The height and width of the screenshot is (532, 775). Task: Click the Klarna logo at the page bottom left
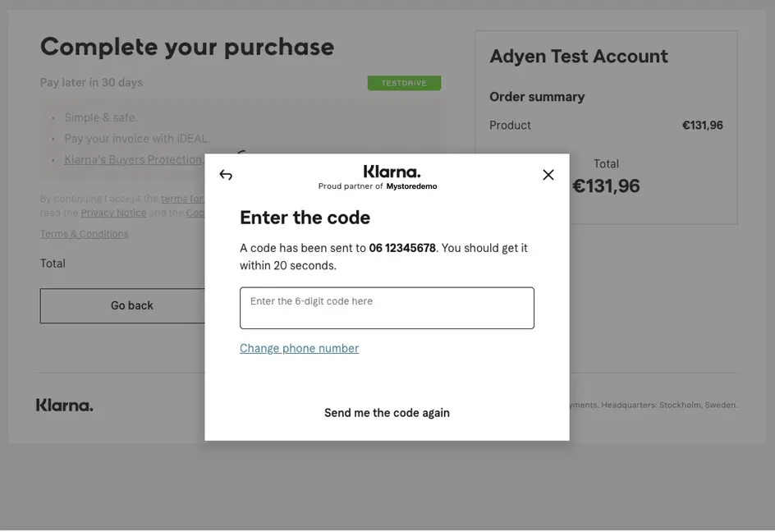[64, 404]
